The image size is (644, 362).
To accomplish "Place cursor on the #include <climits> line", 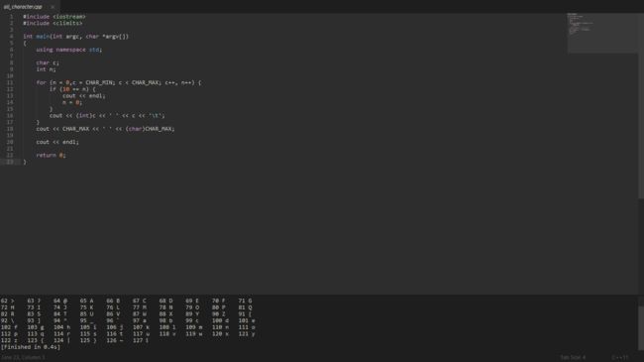I will click(x=53, y=24).
